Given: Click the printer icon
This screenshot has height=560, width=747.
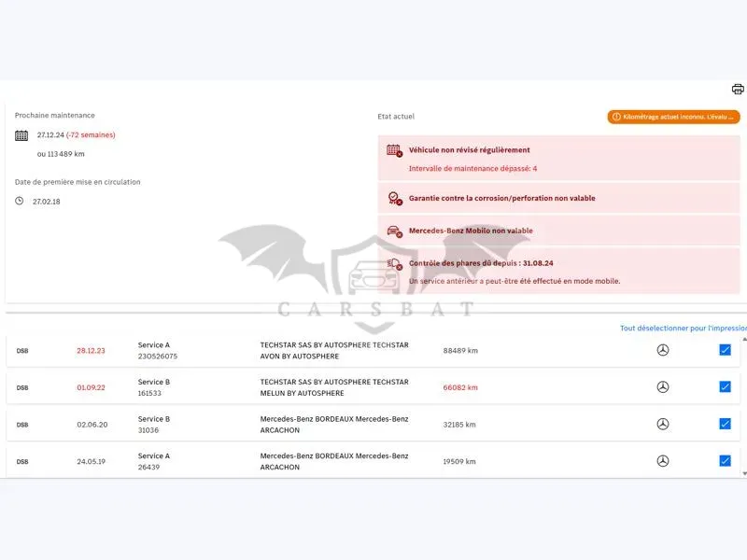Looking at the screenshot, I should (738, 89).
